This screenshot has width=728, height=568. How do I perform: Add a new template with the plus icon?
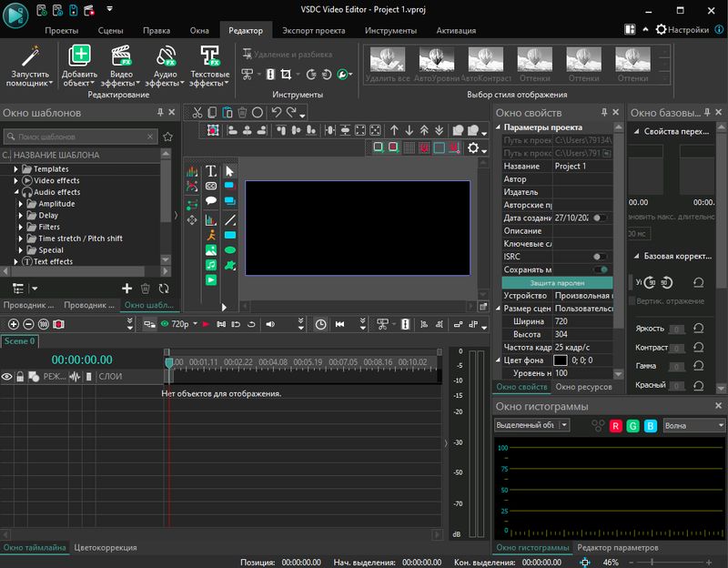tap(127, 289)
